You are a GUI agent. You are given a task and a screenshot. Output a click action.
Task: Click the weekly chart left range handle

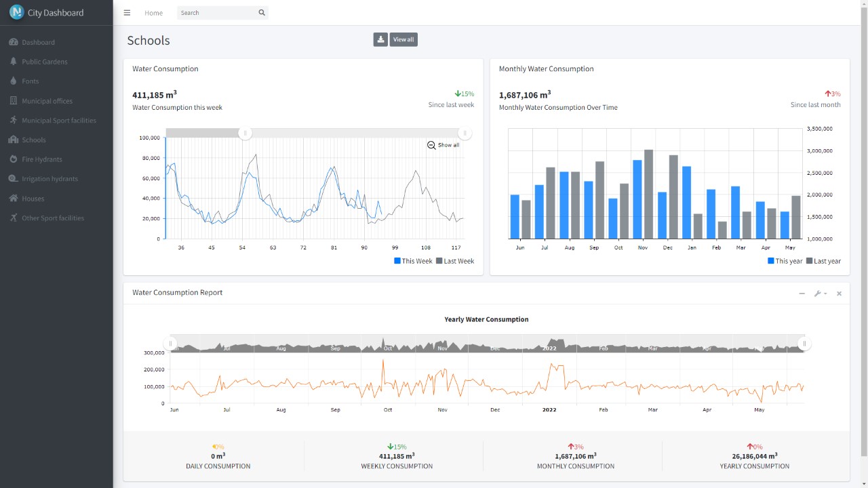[x=245, y=133]
